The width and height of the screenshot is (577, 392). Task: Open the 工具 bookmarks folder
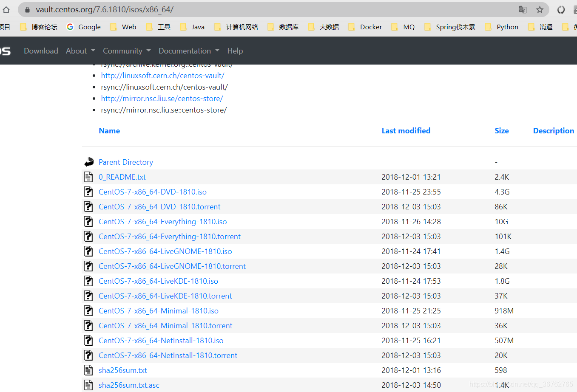158,27
